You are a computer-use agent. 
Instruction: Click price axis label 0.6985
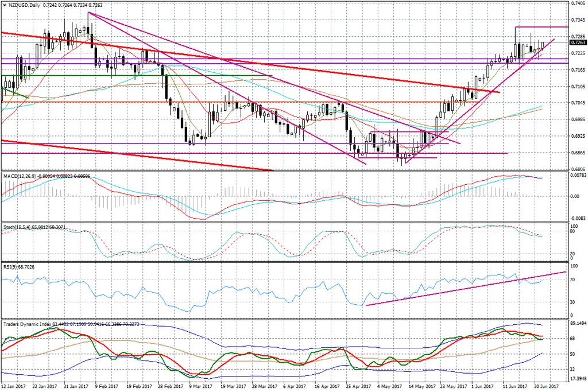click(x=578, y=119)
